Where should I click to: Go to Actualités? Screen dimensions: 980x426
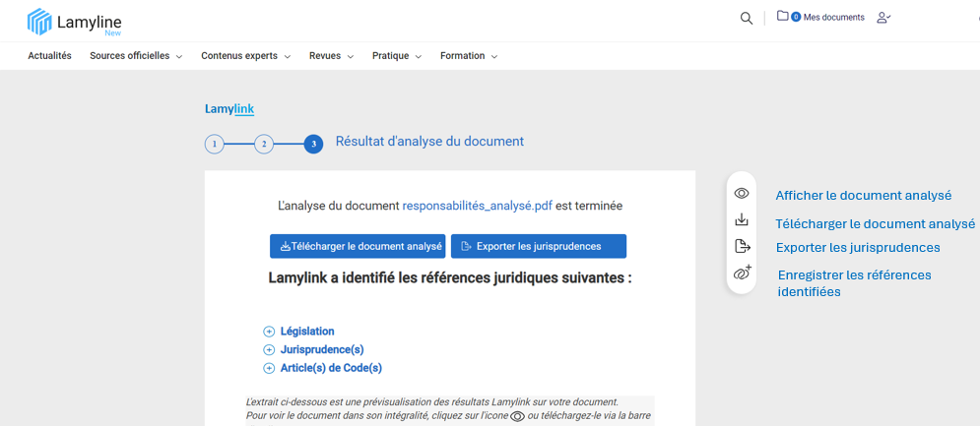49,56
